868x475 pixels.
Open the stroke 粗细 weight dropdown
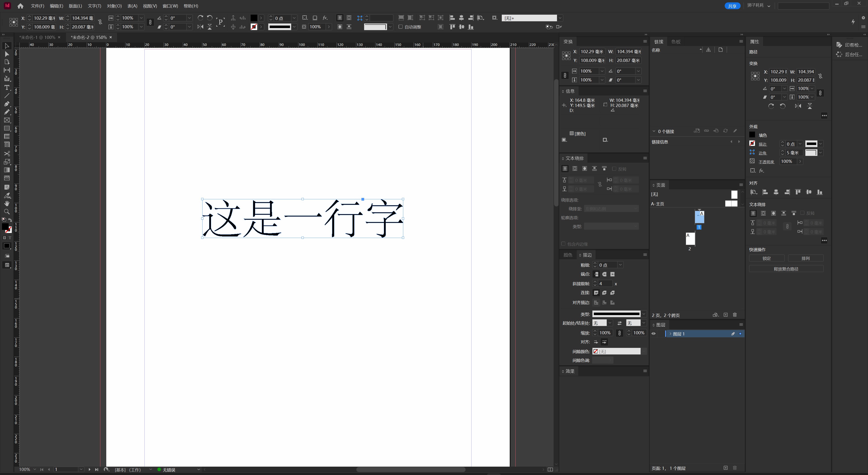click(x=620, y=265)
